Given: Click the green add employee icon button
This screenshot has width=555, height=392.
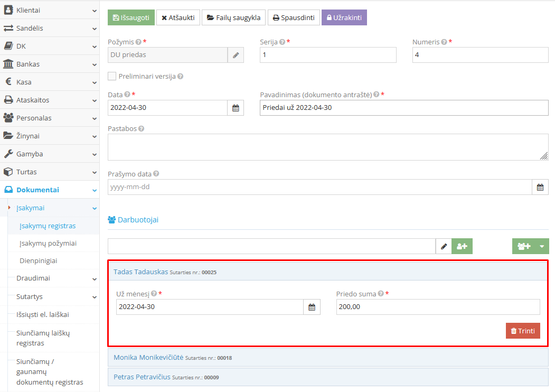Looking at the screenshot, I should 462,246.
